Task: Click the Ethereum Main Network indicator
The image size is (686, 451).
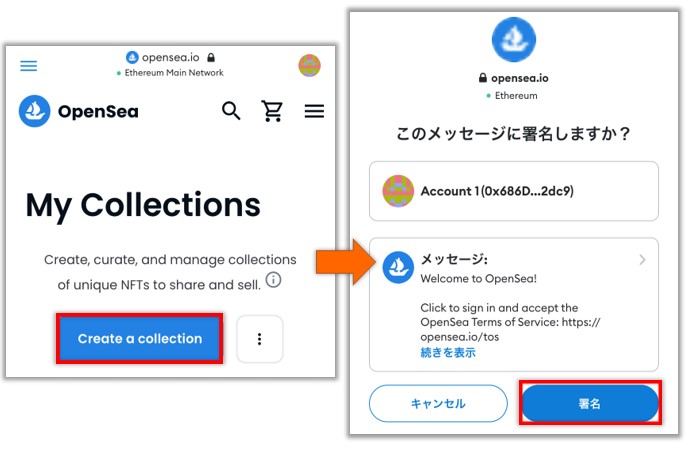Action: [170, 73]
